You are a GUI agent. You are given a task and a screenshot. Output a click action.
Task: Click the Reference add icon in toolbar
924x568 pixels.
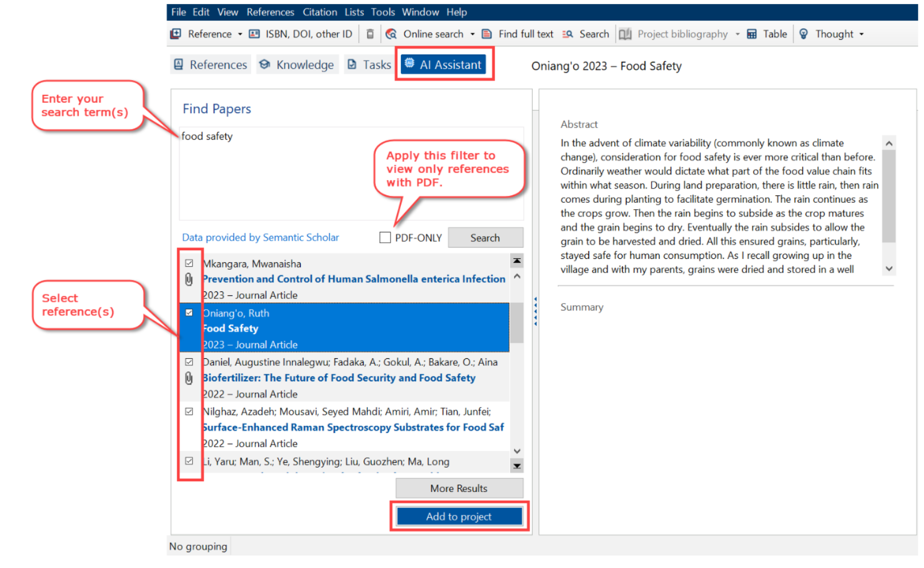pyautogui.click(x=176, y=34)
